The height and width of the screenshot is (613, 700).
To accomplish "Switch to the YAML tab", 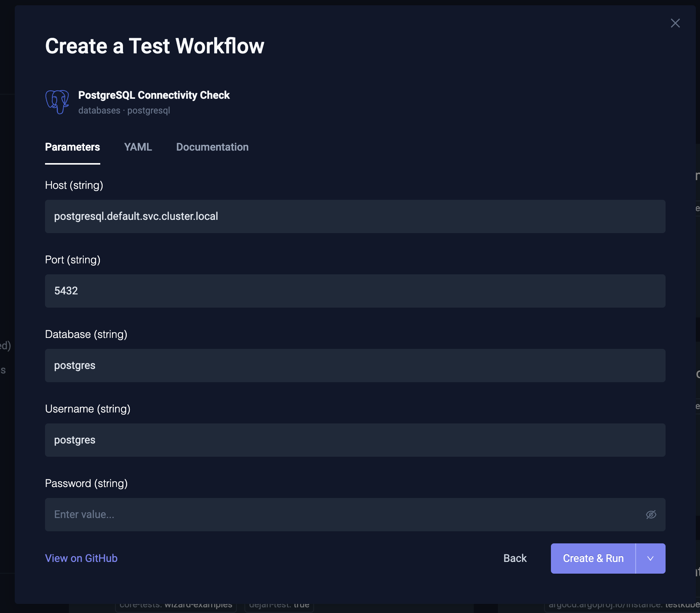I will tap(138, 147).
